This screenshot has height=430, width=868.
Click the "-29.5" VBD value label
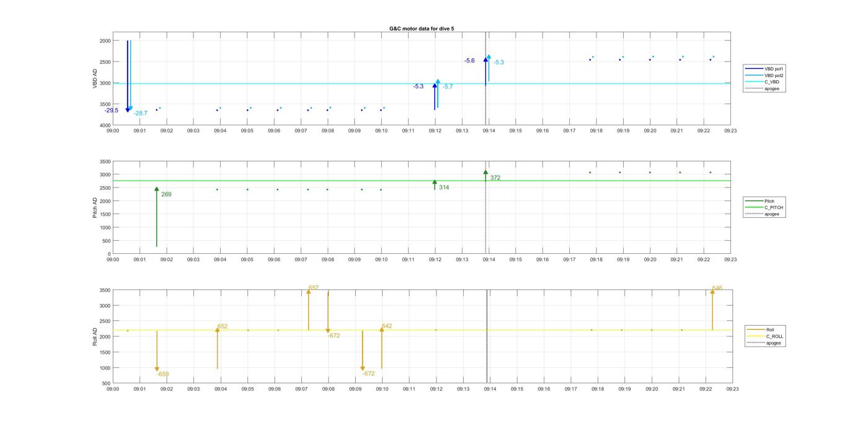point(112,110)
